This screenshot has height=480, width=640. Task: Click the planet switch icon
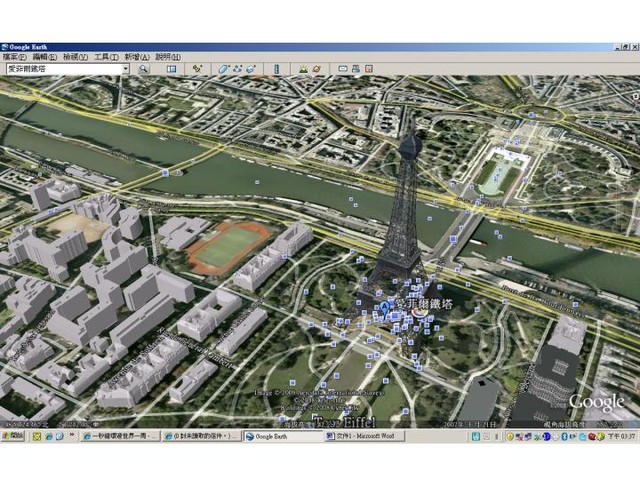coord(316,69)
